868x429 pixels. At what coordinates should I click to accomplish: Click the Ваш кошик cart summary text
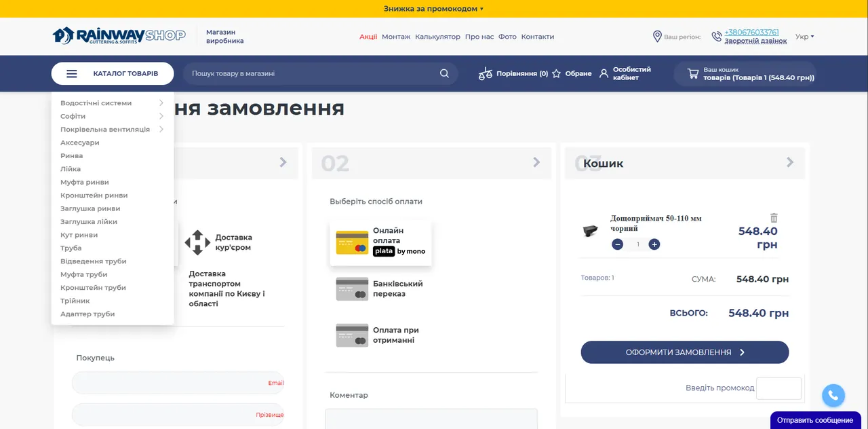click(x=759, y=73)
